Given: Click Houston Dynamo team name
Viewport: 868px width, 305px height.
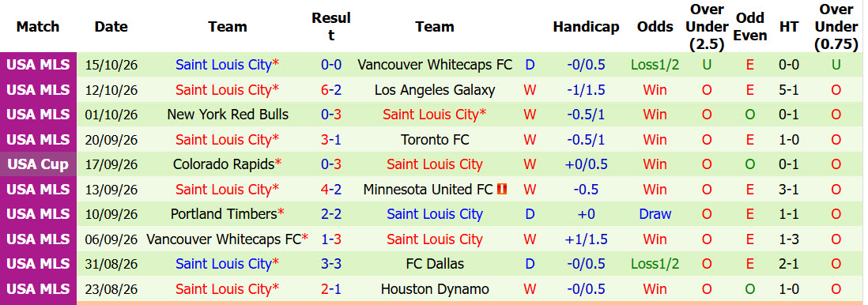Looking at the screenshot, I should coord(435,289).
